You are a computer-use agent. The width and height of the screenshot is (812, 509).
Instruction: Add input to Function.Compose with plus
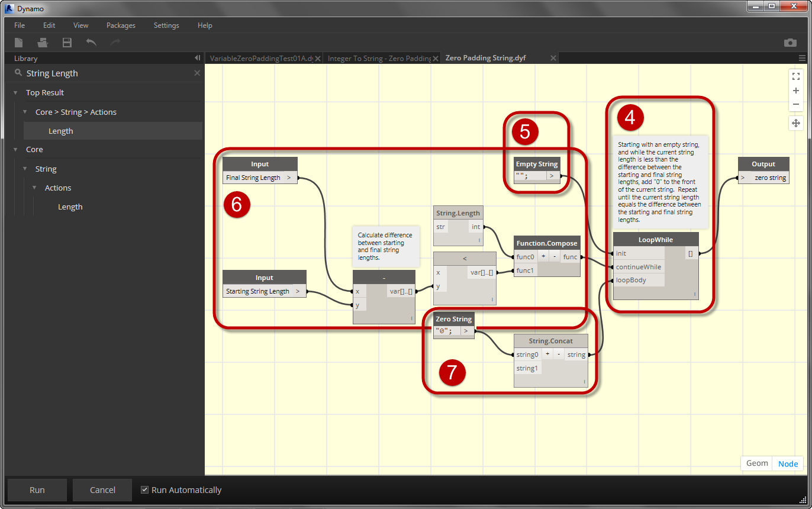[543, 257]
